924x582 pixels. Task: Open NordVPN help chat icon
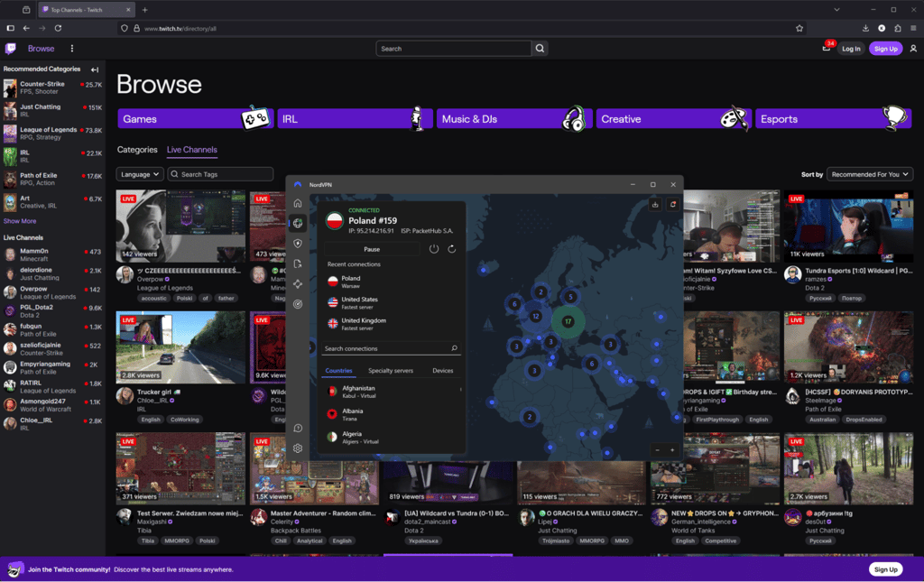point(298,429)
